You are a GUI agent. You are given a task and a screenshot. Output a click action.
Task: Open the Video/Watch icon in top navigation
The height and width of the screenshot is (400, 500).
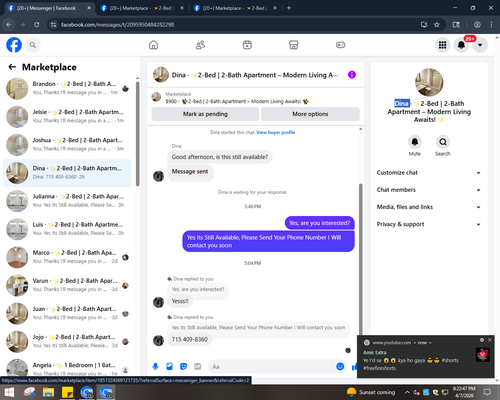pyautogui.click(x=247, y=45)
